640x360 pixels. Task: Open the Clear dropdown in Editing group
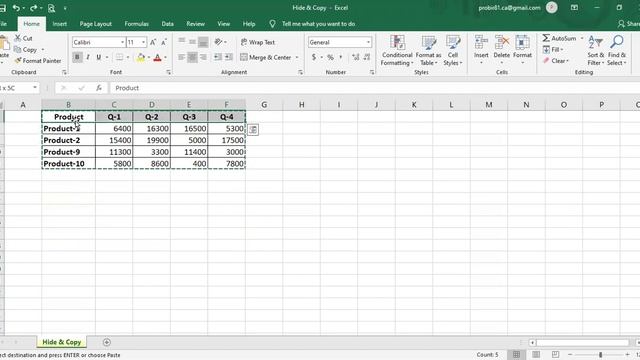[556, 60]
